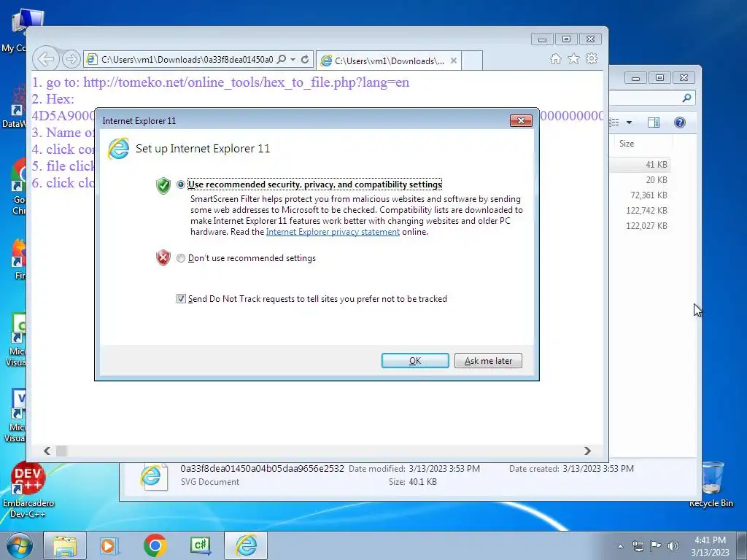Open Internet Explorer privacy statement link
This screenshot has height=560, width=747.
tap(333, 232)
